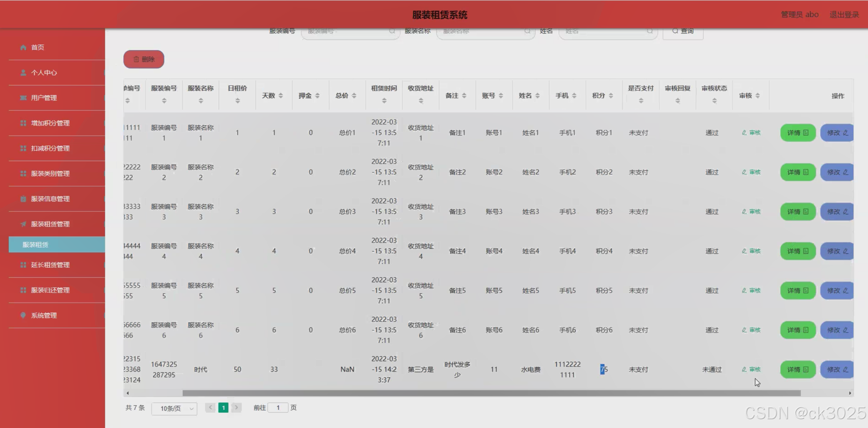Expand the 系统管理 sidebar menu
The width and height of the screenshot is (868, 428).
coord(44,315)
